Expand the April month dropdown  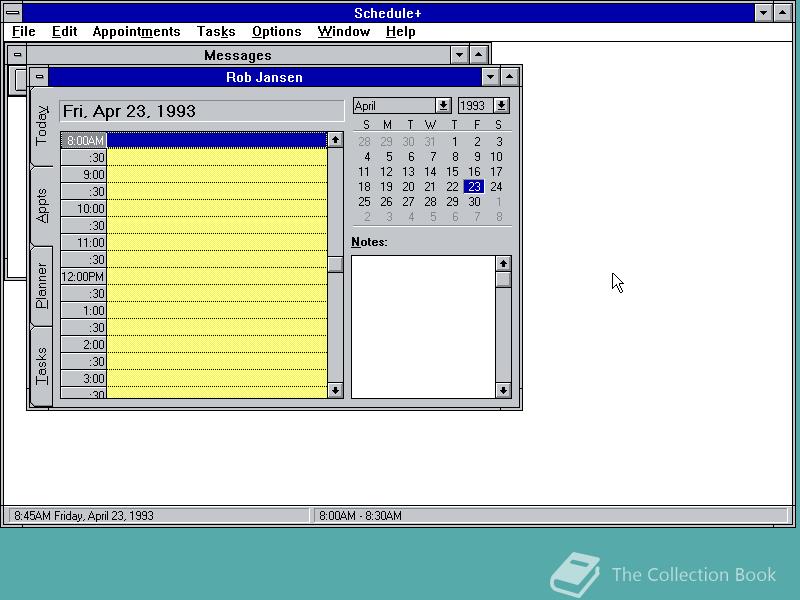pos(443,106)
